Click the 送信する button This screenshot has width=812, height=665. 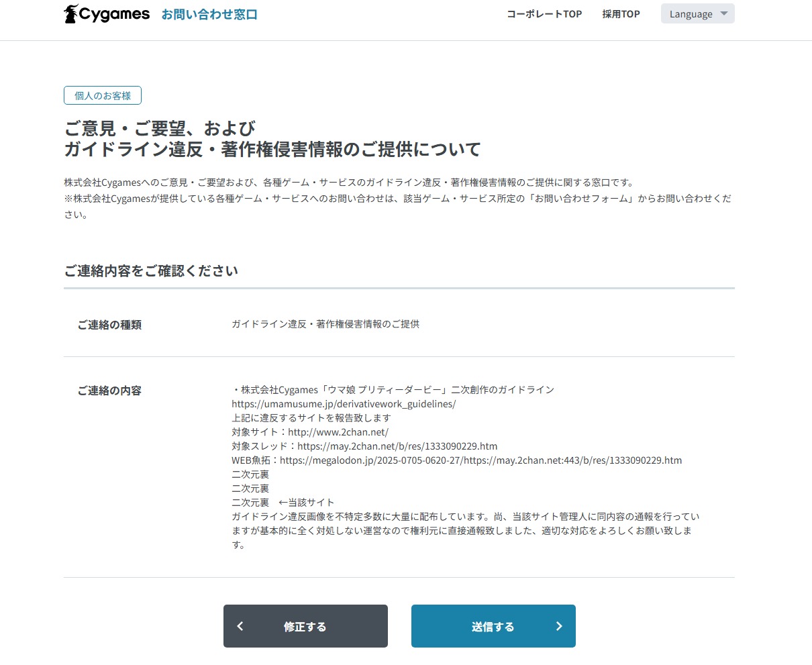click(493, 626)
